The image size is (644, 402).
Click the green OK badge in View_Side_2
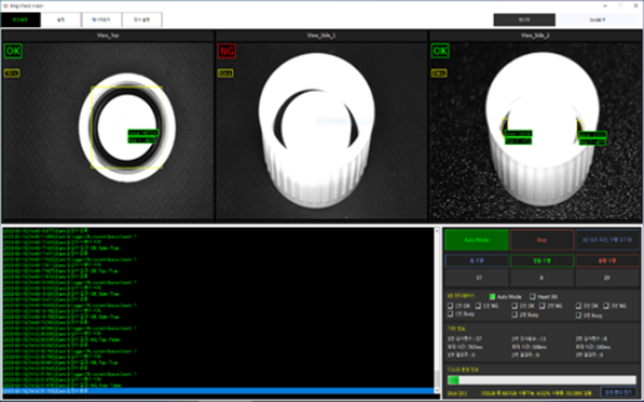(440, 51)
